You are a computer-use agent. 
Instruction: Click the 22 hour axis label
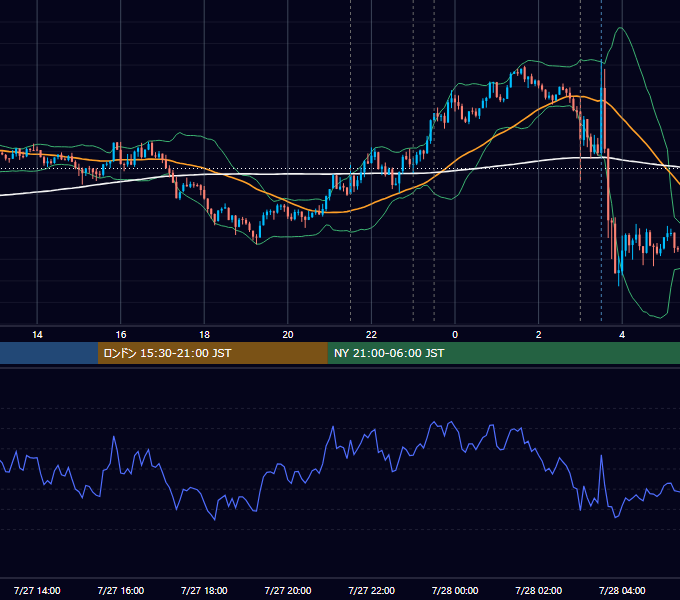coord(371,335)
